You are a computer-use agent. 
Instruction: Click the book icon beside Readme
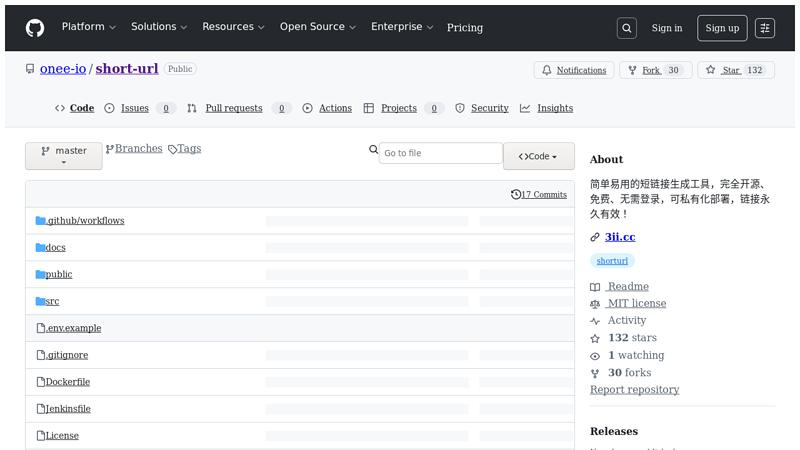pyautogui.click(x=595, y=287)
